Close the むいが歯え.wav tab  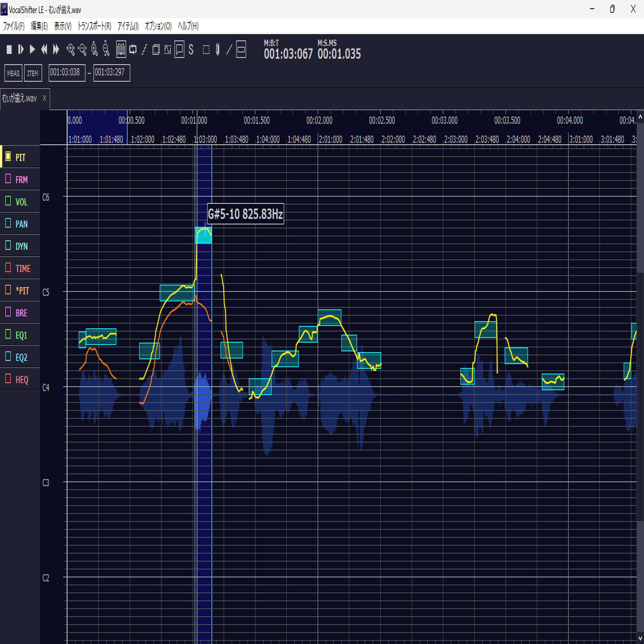tap(44, 98)
